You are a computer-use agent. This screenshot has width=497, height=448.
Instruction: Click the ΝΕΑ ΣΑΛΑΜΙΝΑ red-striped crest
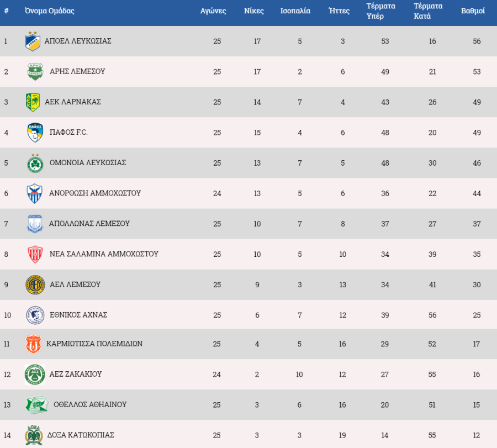tap(35, 254)
